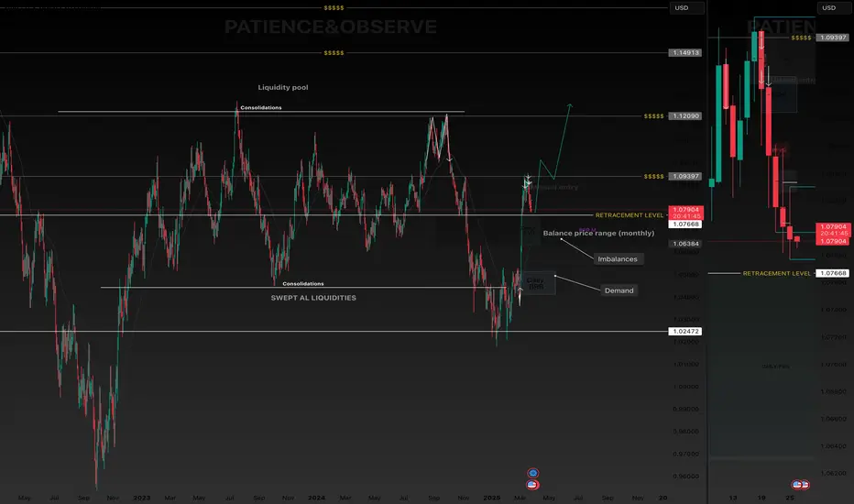The image size is (854, 504).
Task: Select $$$$$ label beside 1.12090
Action: (x=653, y=116)
